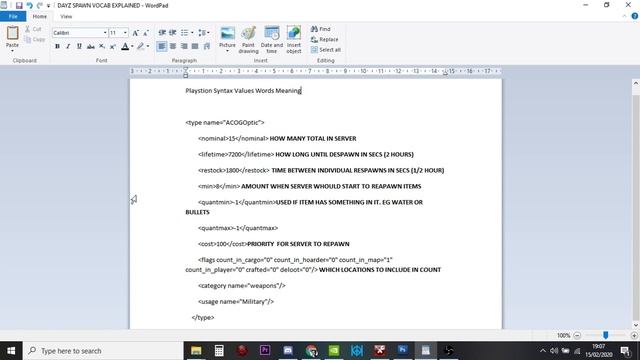Redo the last action
The image size is (640, 360).
click(39, 5)
